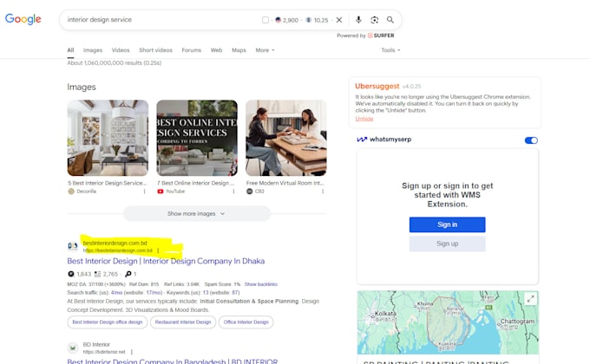The height and width of the screenshot is (364, 590).
Task: Open Google Lens image search
Action: 375,20
